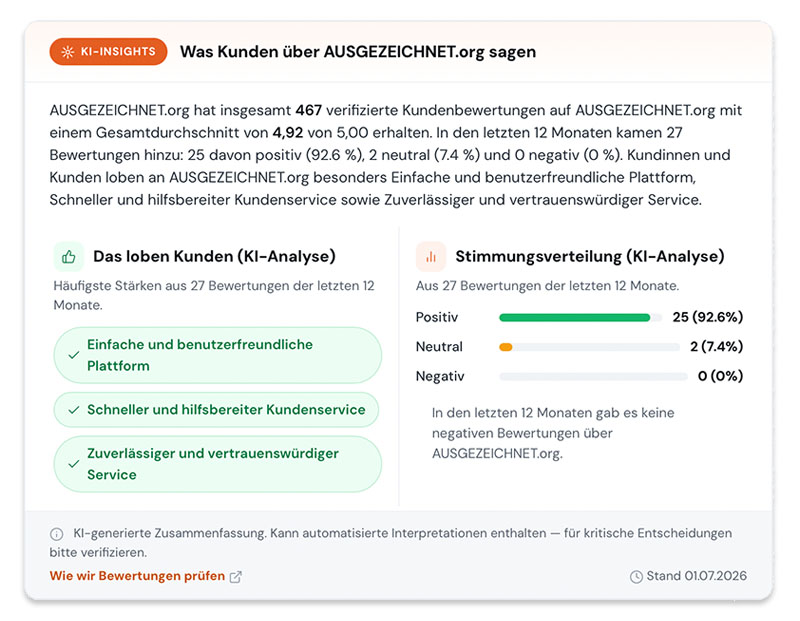Click the checkmark in the Zuverlässiger Service pill
800x621 pixels.
pos(74,464)
